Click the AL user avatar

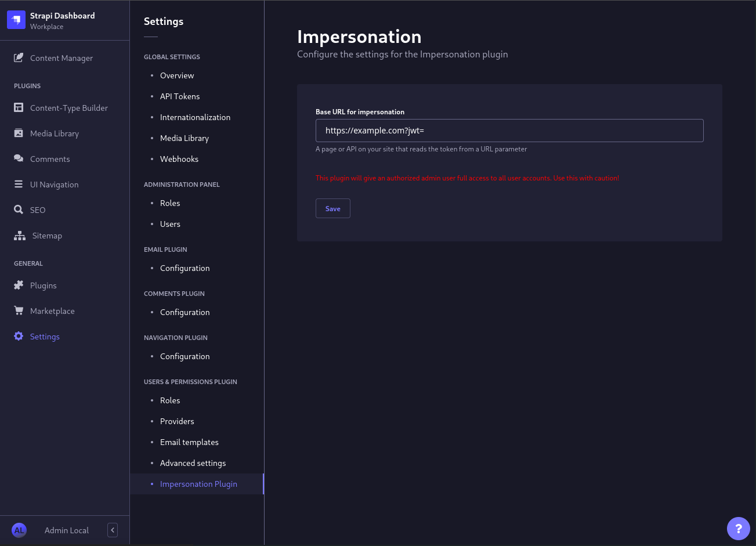point(19,530)
